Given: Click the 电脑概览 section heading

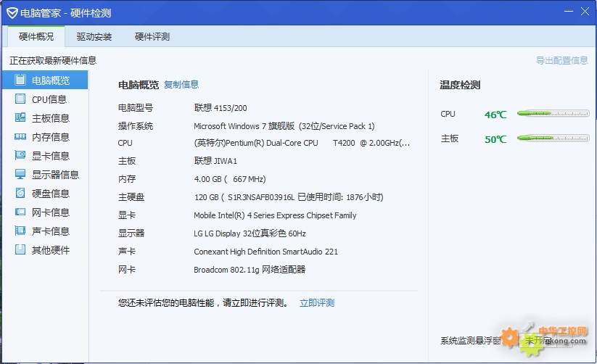Looking at the screenshot, I should [x=139, y=85].
